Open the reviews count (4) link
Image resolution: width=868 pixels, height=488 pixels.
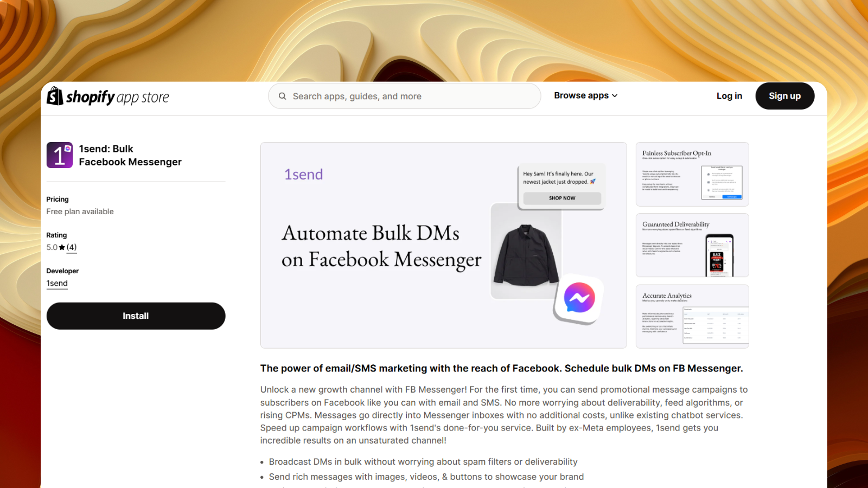(72, 248)
